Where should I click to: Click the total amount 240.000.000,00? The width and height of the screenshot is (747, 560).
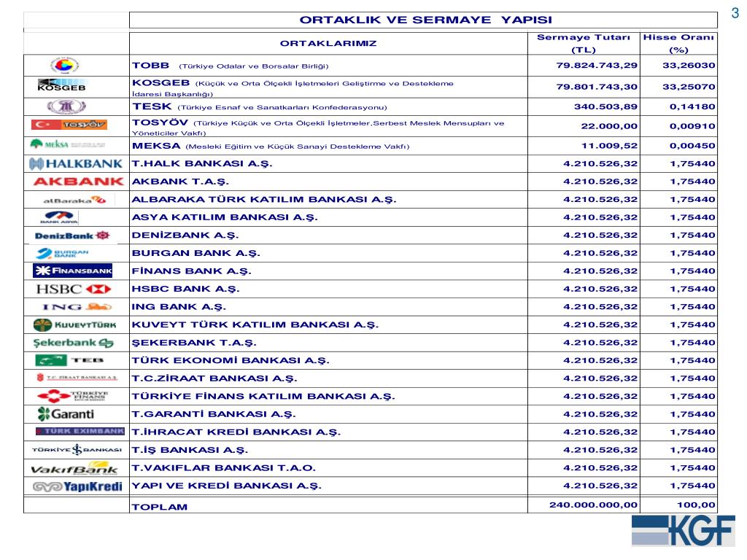[x=593, y=505]
